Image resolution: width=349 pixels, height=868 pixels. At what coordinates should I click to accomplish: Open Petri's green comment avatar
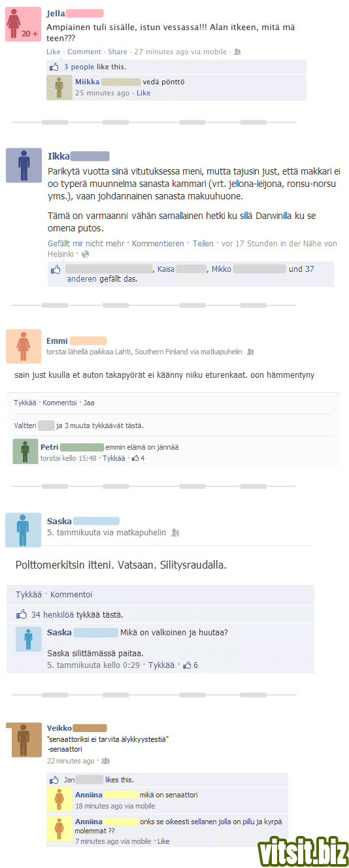[25, 452]
